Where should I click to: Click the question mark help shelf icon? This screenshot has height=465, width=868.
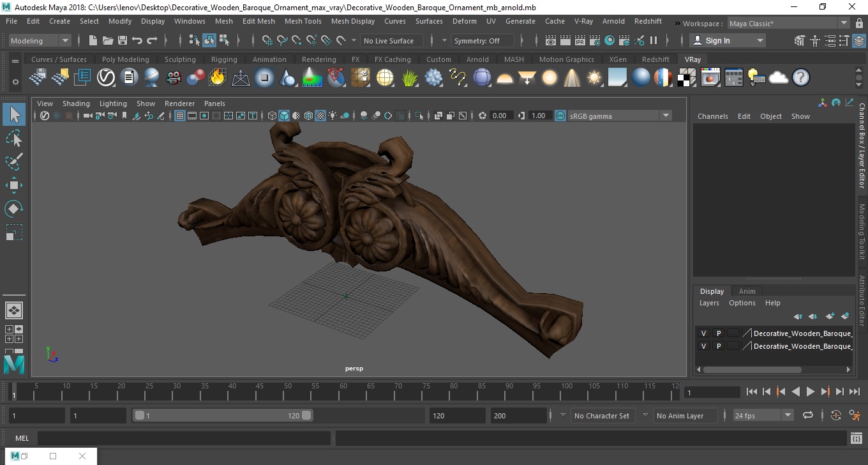(800, 78)
